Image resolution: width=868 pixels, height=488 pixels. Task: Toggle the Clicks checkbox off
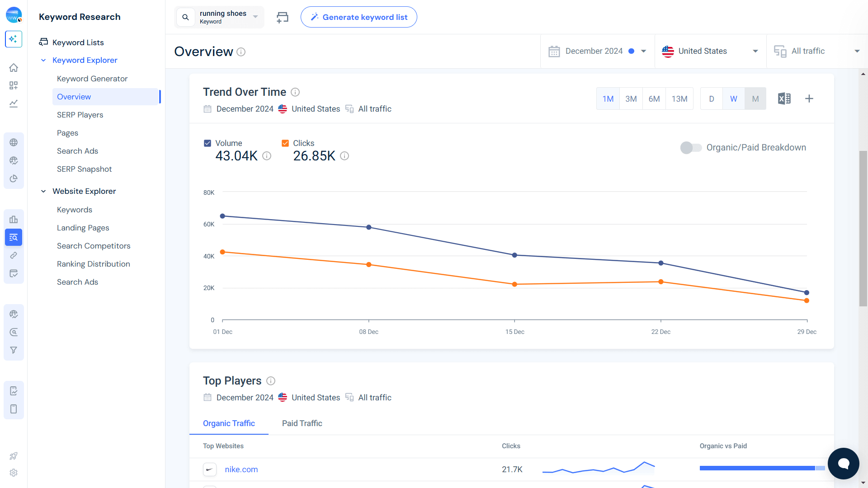[x=285, y=143]
